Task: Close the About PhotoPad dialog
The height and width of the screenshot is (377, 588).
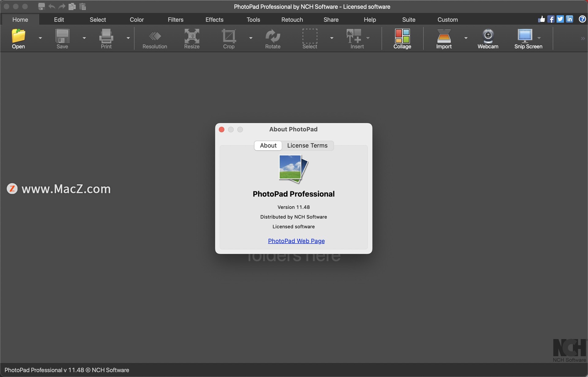Action: pos(222,130)
